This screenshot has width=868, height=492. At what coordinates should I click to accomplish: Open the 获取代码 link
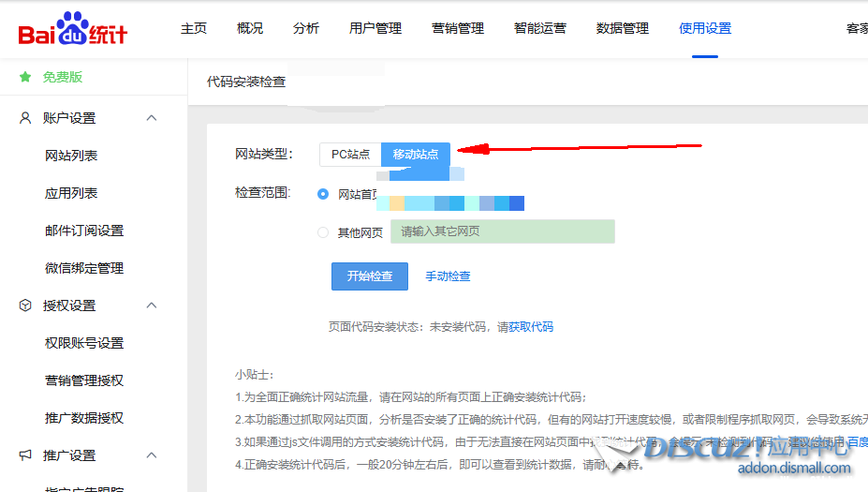[530, 327]
